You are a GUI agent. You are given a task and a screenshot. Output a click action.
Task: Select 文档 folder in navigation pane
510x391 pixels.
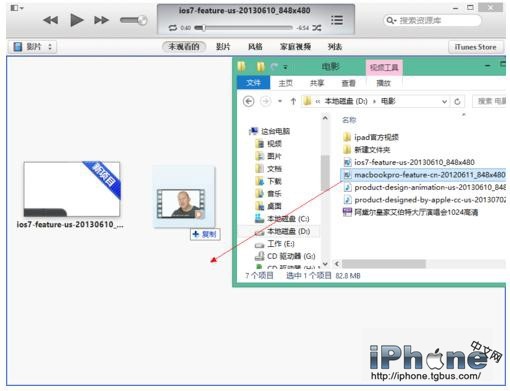pyautogui.click(x=269, y=169)
